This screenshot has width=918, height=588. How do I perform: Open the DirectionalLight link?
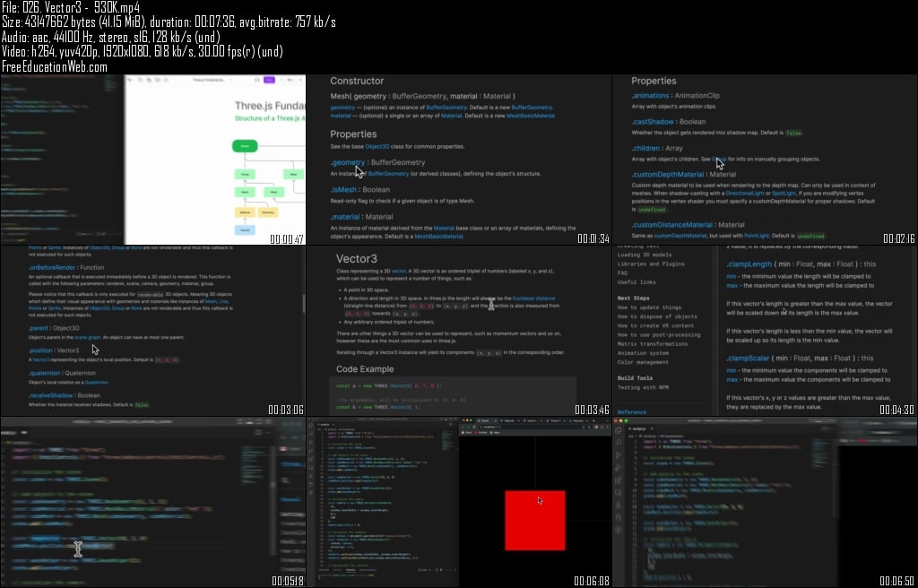pyautogui.click(x=745, y=194)
